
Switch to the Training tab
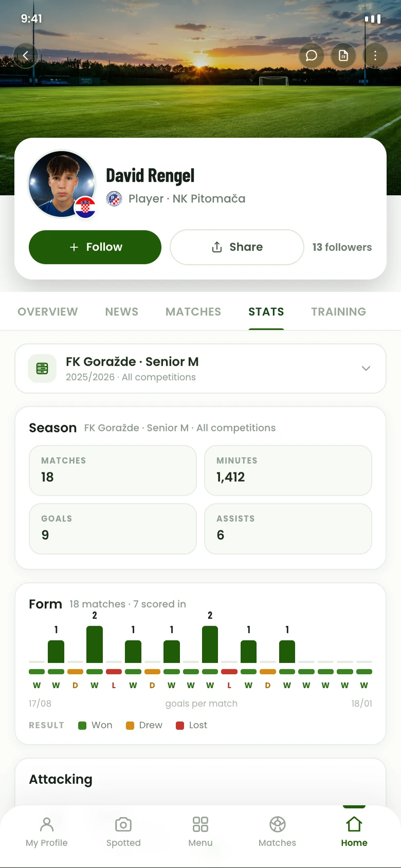click(x=339, y=312)
